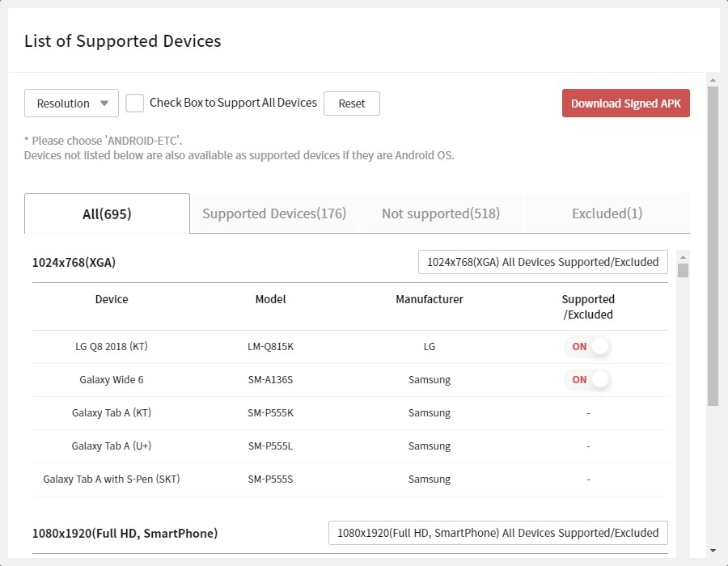Click device list scrollbar up arrow
728x566 pixels.
coord(683,256)
